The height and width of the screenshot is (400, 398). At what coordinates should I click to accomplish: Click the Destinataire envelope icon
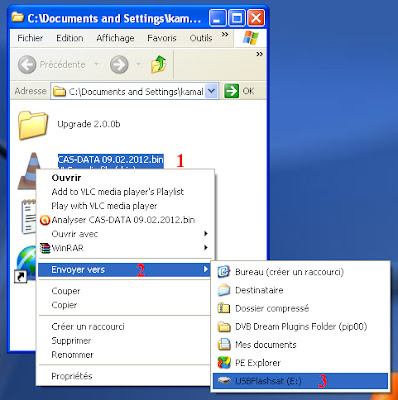[x=224, y=290]
